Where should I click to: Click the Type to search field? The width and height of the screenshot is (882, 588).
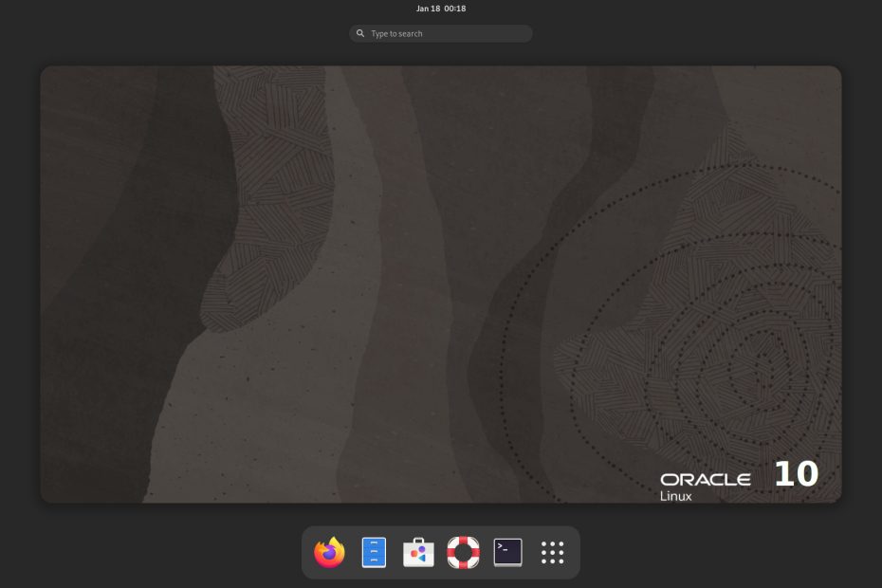[x=440, y=34]
